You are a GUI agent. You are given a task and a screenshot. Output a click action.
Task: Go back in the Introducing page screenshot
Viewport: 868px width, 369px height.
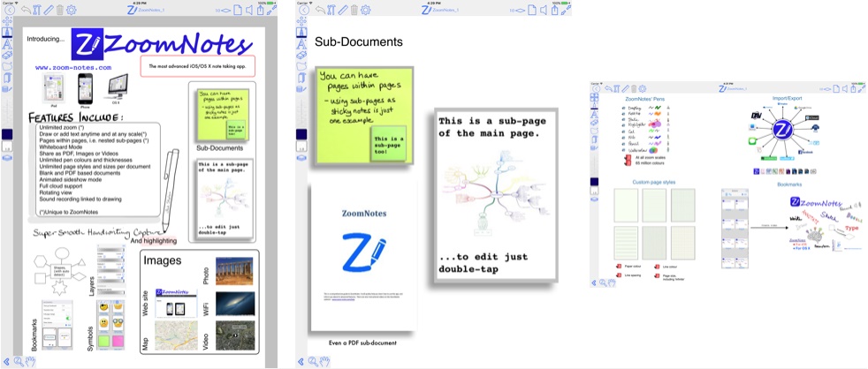pos(10,10)
